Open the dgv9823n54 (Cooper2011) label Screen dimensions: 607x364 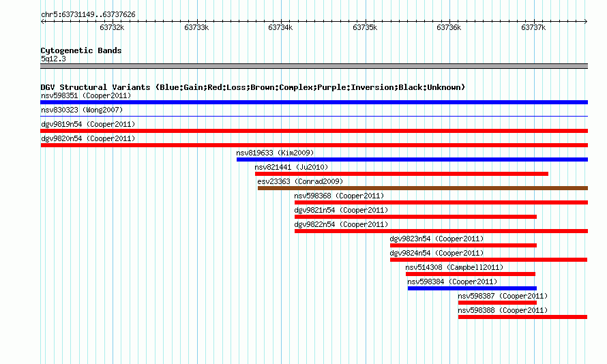tap(436, 239)
